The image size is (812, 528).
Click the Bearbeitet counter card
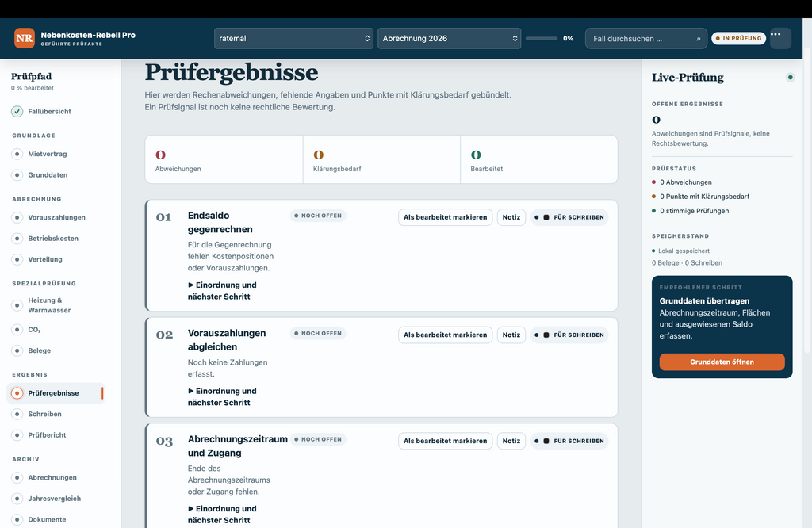539,159
